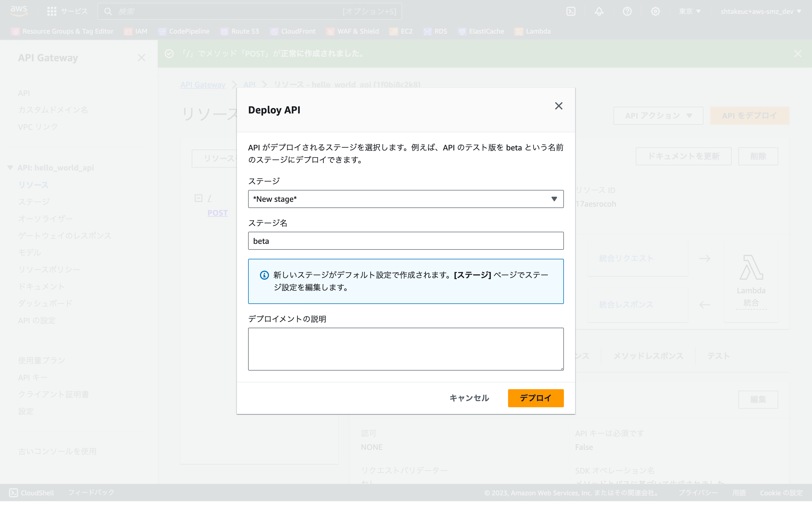Click the info icon in stage notice

[264, 275]
